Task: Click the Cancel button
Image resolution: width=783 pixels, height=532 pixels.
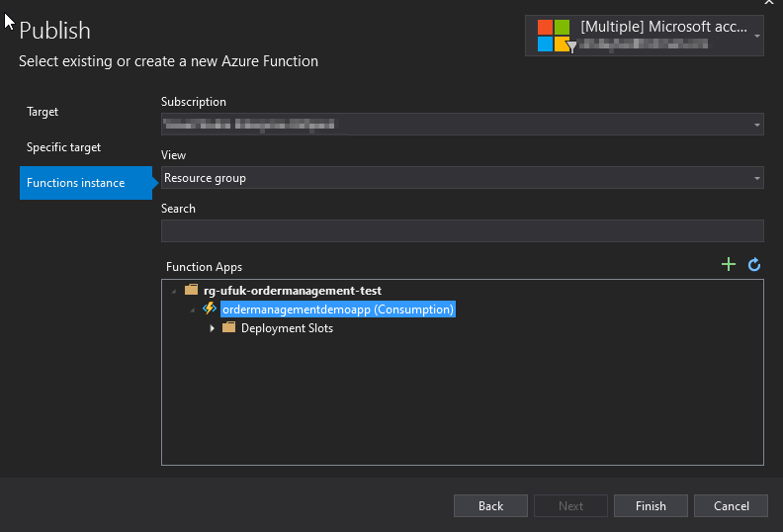Action: 731,506
